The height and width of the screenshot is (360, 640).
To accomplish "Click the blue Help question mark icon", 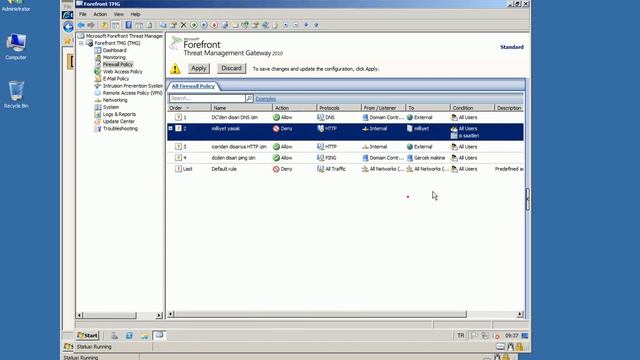I will click(x=129, y=25).
